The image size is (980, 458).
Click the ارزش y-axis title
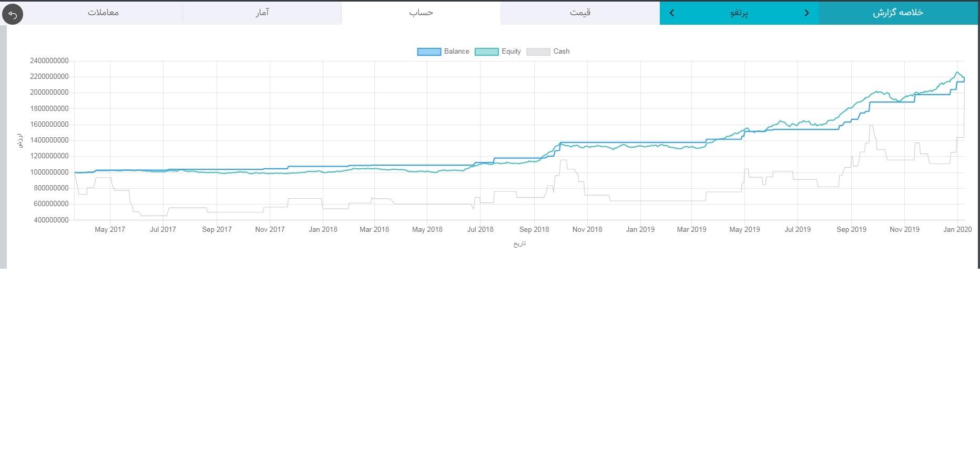point(20,140)
